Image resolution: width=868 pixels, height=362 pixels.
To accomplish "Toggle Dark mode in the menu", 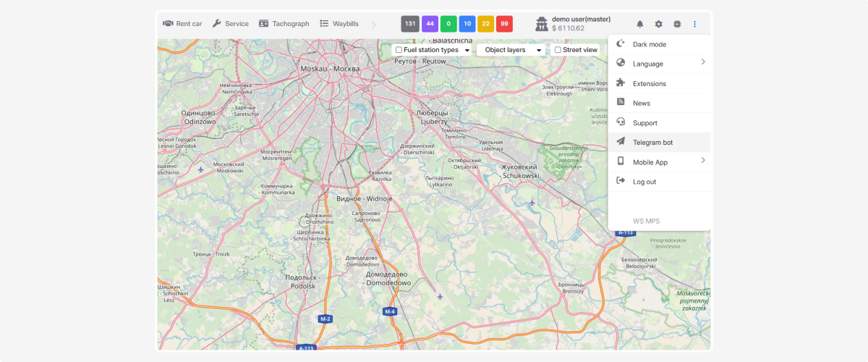I will (x=649, y=44).
